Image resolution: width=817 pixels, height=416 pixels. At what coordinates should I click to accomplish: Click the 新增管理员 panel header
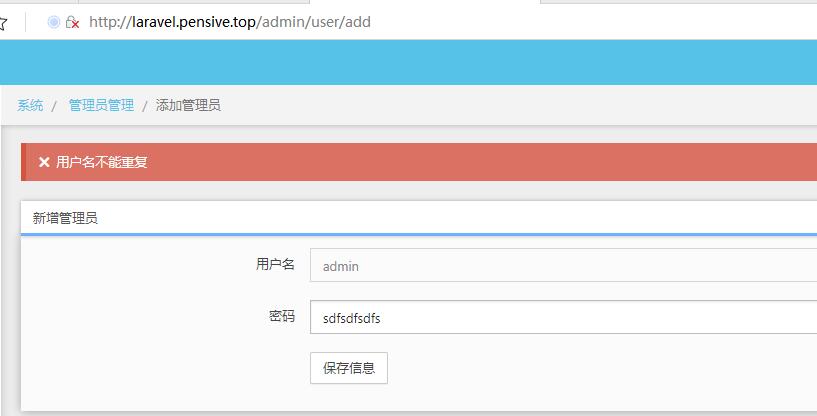[x=65, y=218]
